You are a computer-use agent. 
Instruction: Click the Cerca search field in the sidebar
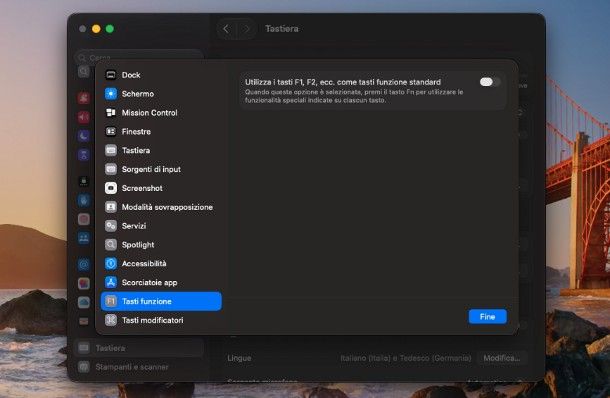[138, 58]
